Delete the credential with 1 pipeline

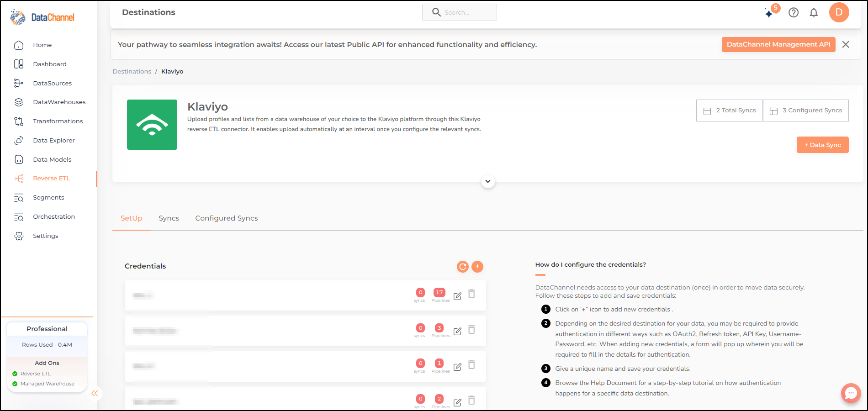pyautogui.click(x=472, y=364)
